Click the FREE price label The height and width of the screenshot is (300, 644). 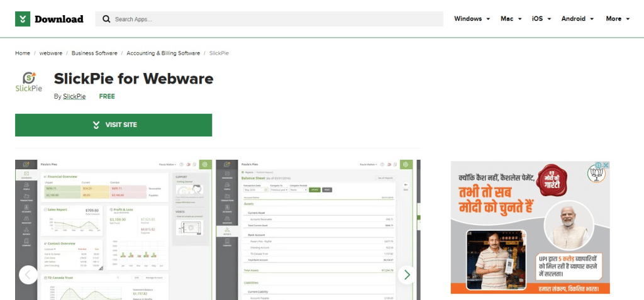(x=107, y=97)
